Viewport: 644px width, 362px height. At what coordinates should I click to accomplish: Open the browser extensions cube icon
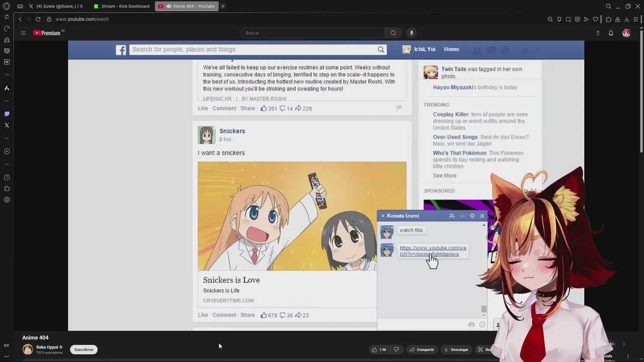point(608,19)
